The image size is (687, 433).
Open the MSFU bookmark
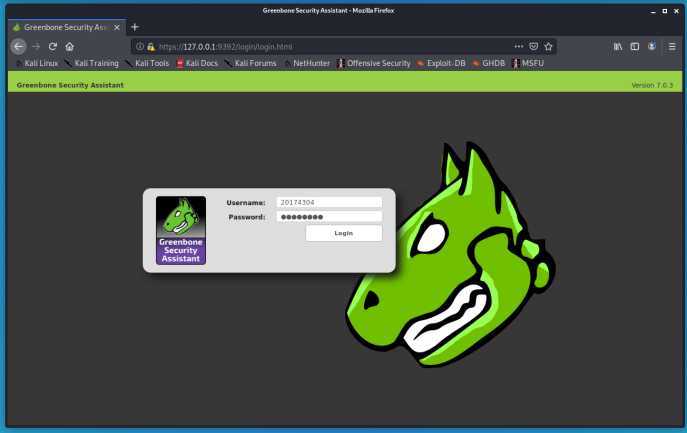tap(528, 63)
